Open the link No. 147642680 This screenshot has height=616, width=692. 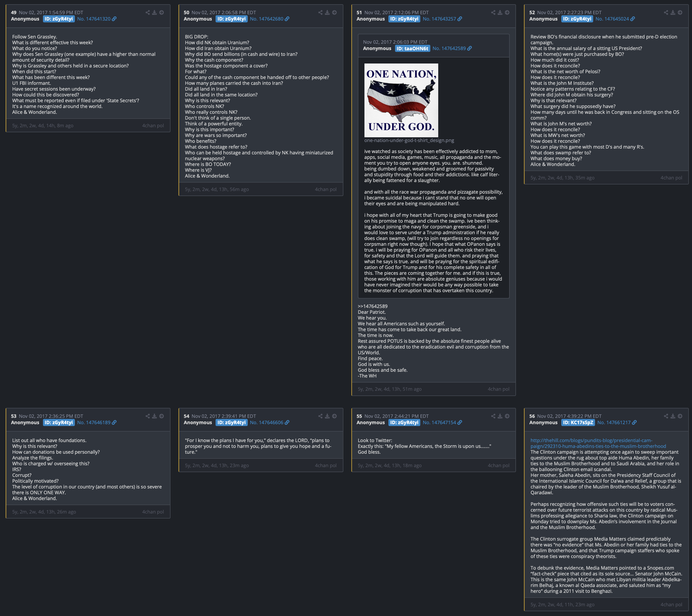coord(270,19)
